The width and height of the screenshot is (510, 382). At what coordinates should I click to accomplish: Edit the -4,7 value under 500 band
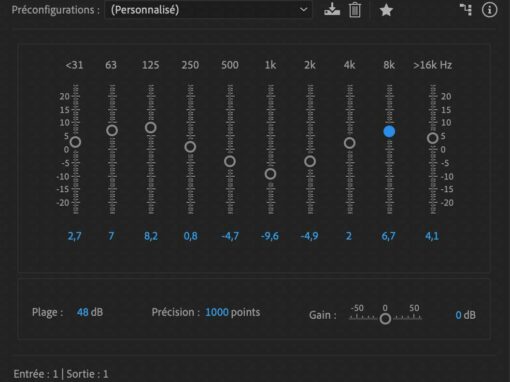pos(230,236)
